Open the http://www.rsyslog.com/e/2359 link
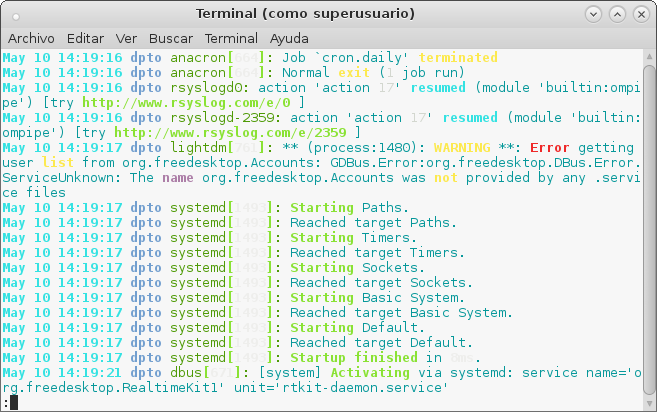This screenshot has height=412, width=657. tap(230, 133)
